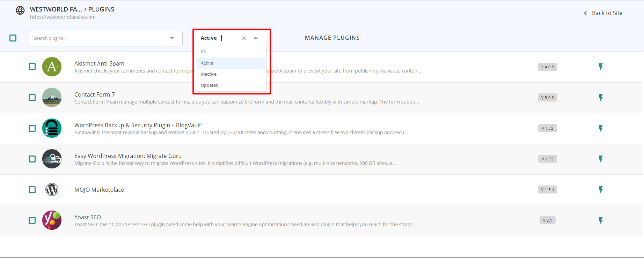
Task: Check the BlogVault plugin checkbox
Action: [x=32, y=128]
